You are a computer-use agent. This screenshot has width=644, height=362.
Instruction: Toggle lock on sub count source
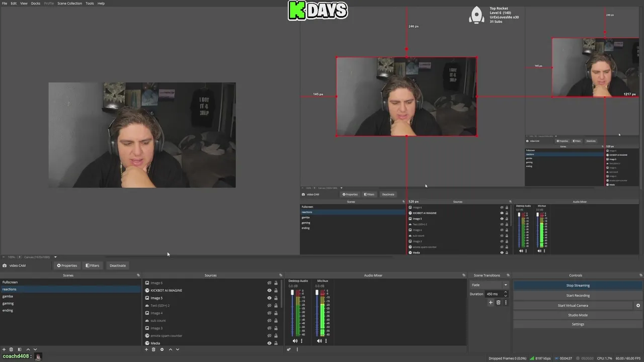coord(276,321)
